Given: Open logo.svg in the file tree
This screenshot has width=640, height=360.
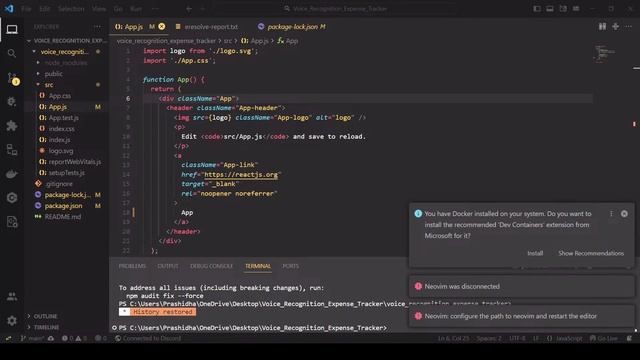Looking at the screenshot, I should tap(61, 151).
